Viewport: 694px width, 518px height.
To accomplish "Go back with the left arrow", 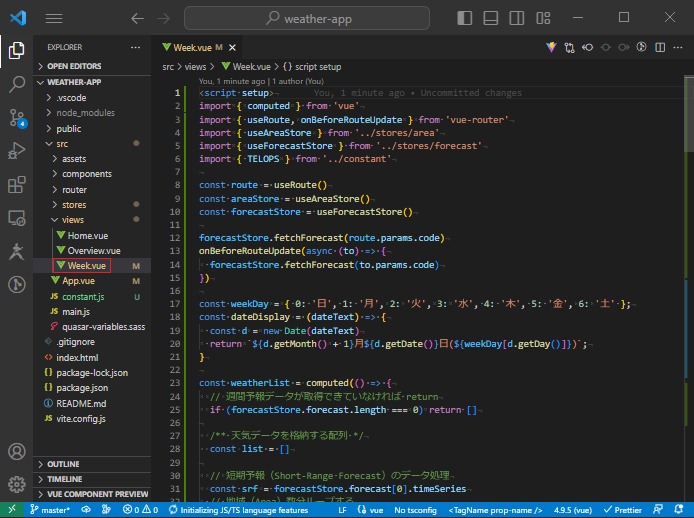I will tap(138, 18).
